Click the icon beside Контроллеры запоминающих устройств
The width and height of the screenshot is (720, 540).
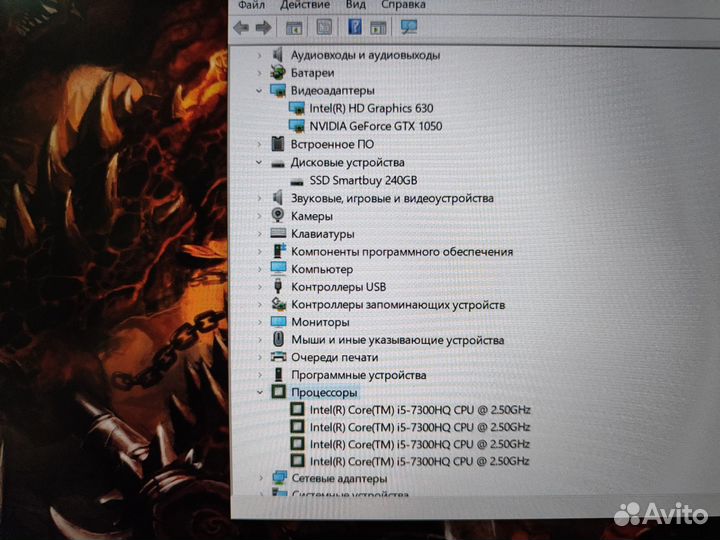(x=278, y=304)
